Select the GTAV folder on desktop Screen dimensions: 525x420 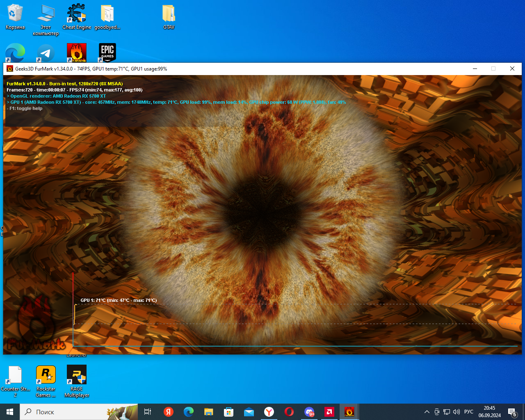coord(169,16)
